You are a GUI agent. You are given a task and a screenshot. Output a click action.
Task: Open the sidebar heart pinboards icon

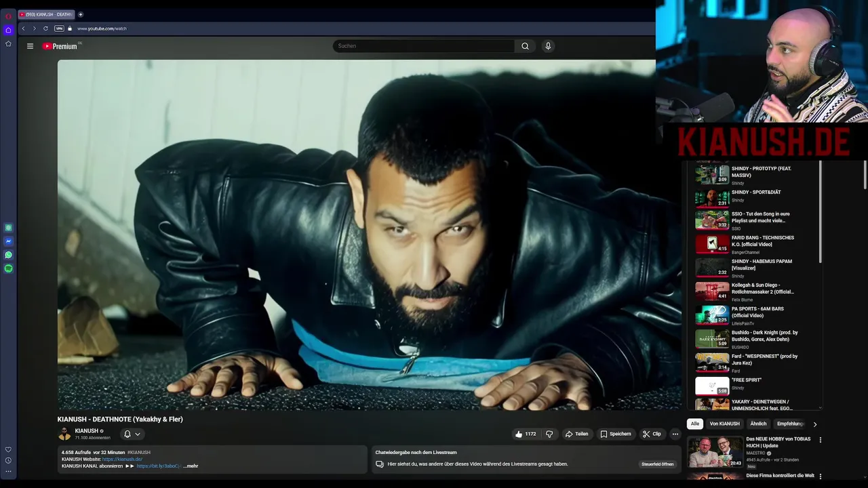[8, 449]
